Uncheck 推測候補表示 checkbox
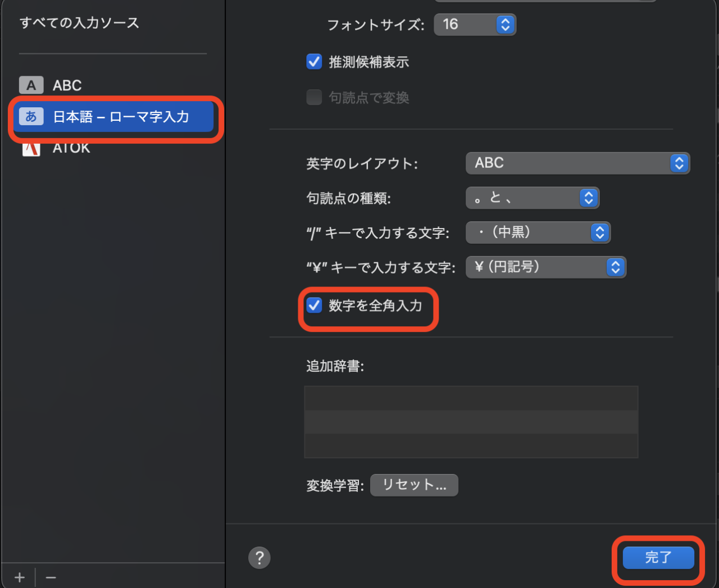Image resolution: width=719 pixels, height=588 pixels. 314,62
